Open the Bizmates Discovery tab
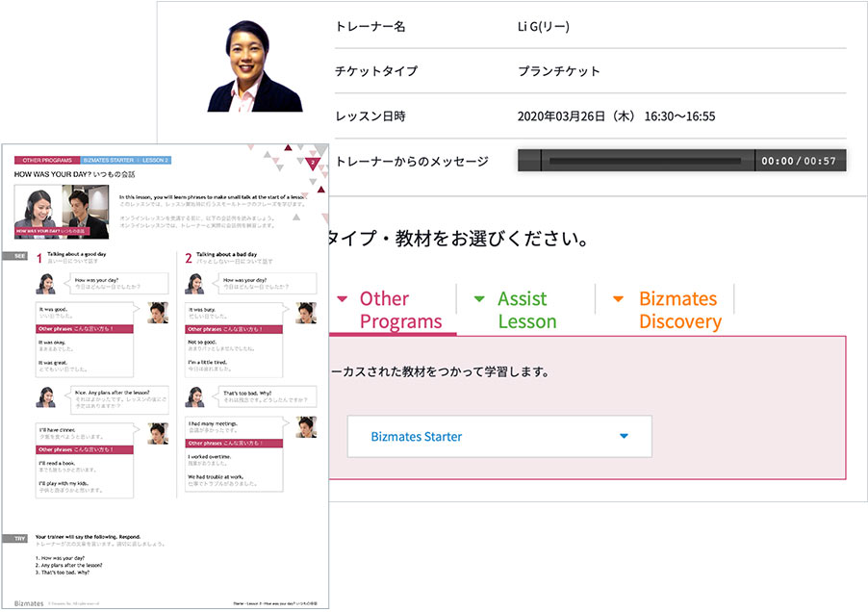 (678, 310)
